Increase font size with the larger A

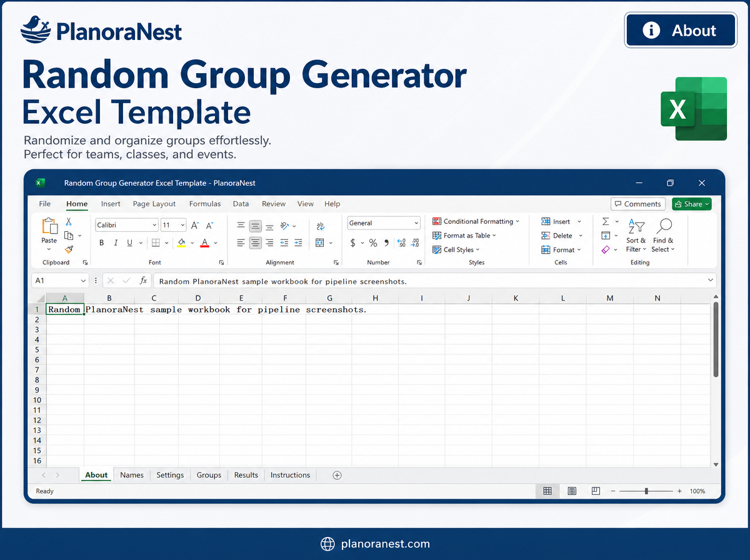[195, 225]
